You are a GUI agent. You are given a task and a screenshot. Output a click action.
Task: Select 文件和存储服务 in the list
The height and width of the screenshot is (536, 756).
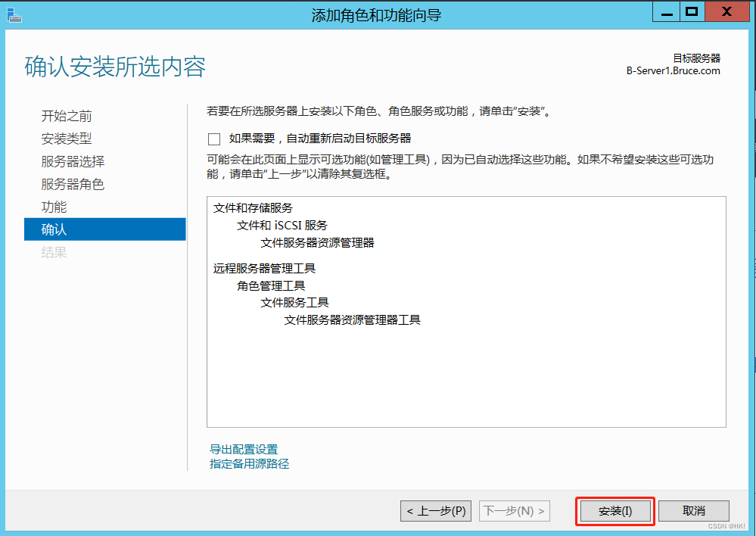[253, 207]
